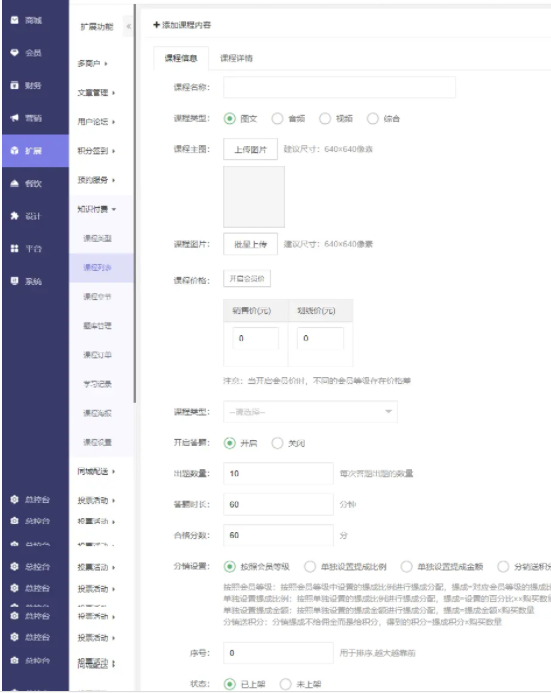
Task: Switch to the 课程详情 tab
Action: pos(236,58)
